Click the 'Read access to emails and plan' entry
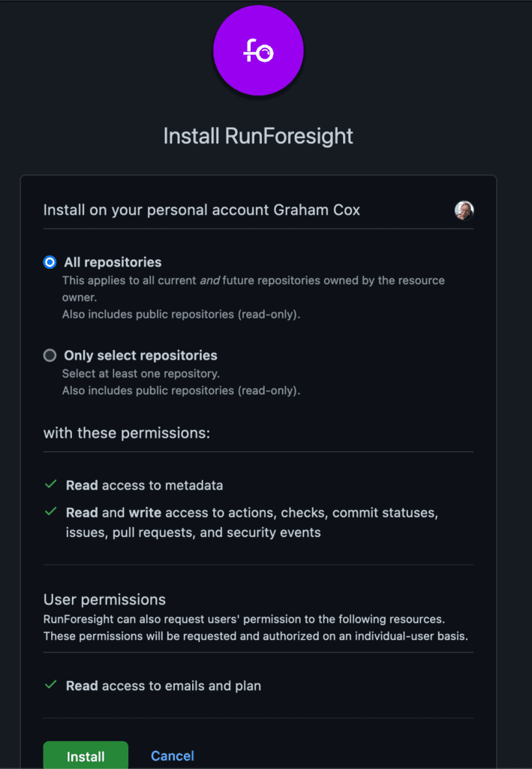Image resolution: width=532 pixels, height=769 pixels. [163, 685]
